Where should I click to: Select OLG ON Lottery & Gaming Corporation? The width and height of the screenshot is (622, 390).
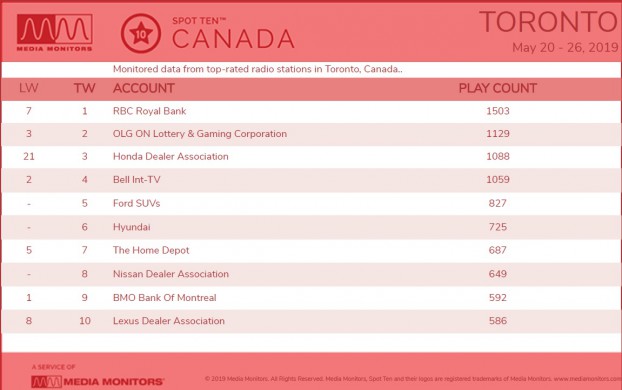(x=200, y=134)
